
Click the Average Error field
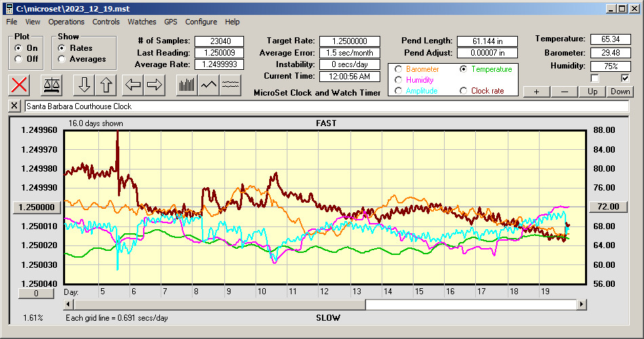click(350, 53)
